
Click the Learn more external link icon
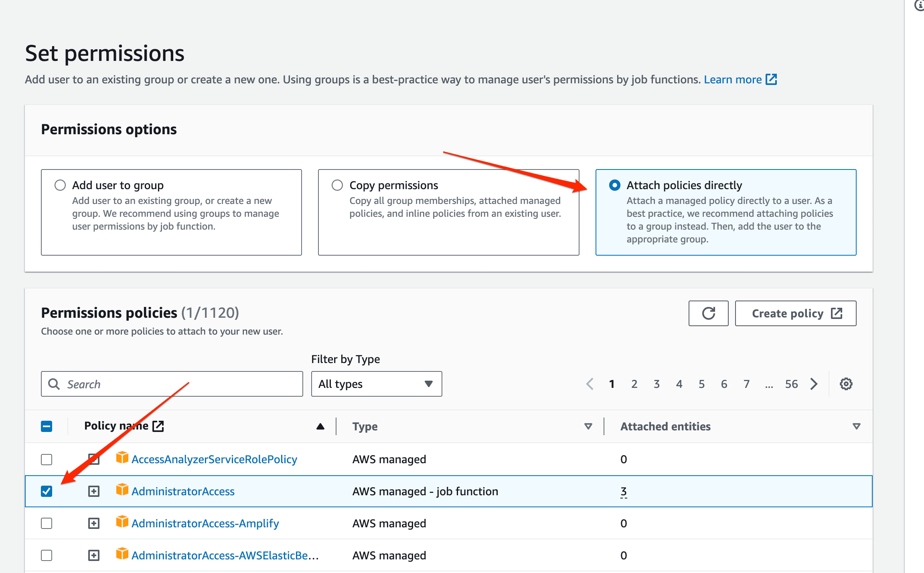tap(772, 79)
